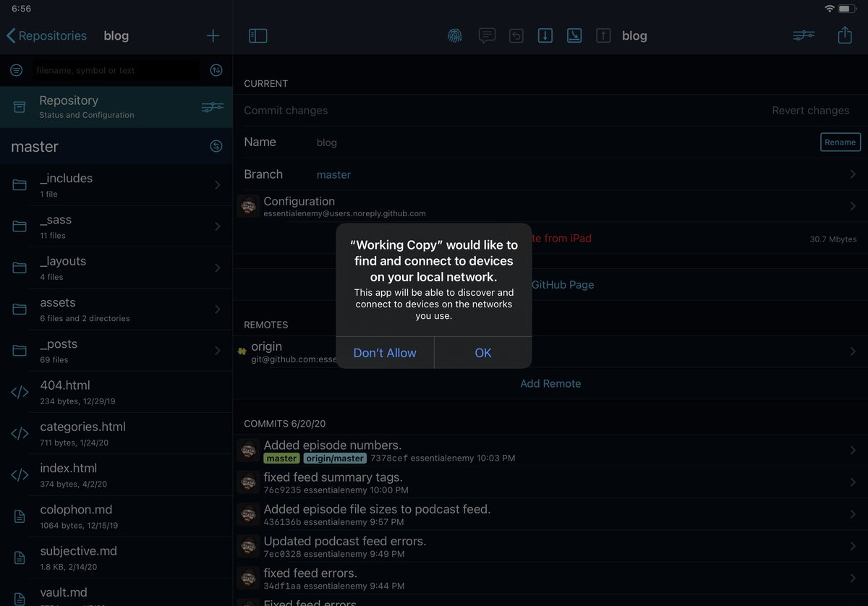Viewport: 868px width, 606px height.
Task: Select Repository Status and Configuration row
Action: point(116,107)
